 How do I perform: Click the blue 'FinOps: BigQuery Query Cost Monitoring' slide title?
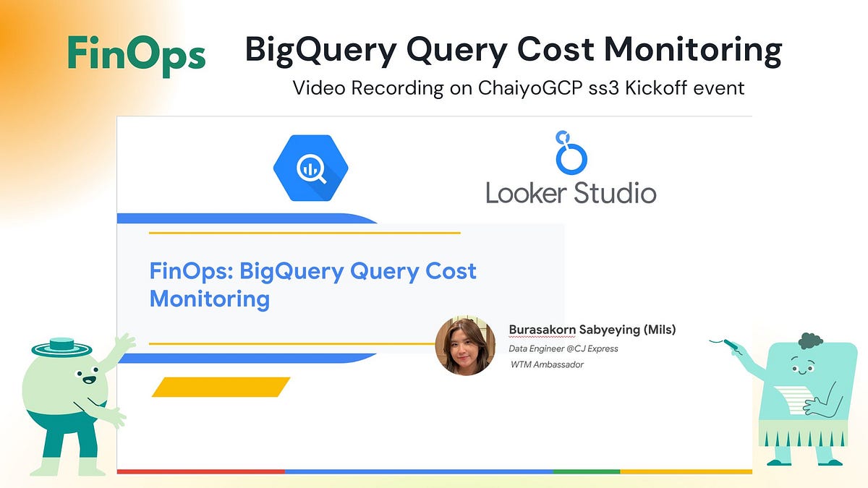[x=312, y=284]
